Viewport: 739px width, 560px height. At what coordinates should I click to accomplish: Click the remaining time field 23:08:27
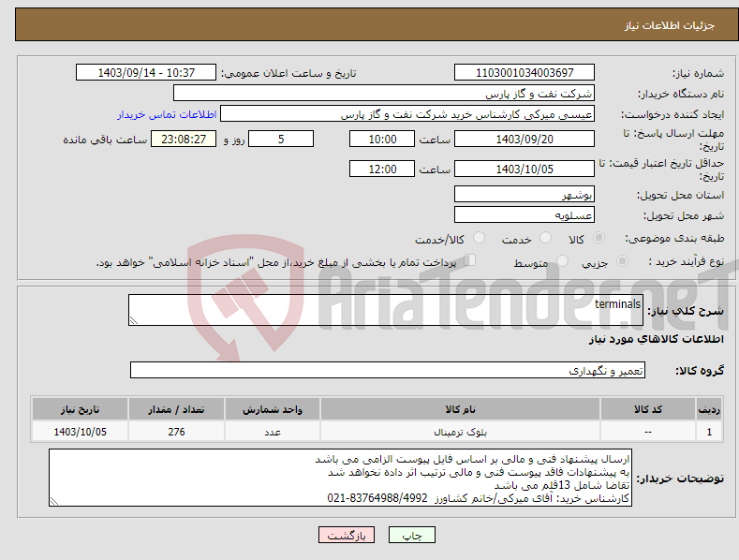184,139
